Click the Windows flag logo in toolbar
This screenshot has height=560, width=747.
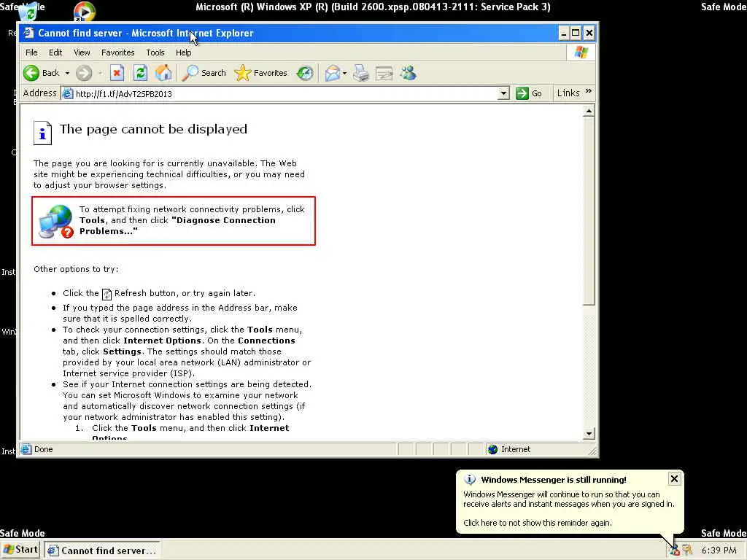tap(581, 52)
